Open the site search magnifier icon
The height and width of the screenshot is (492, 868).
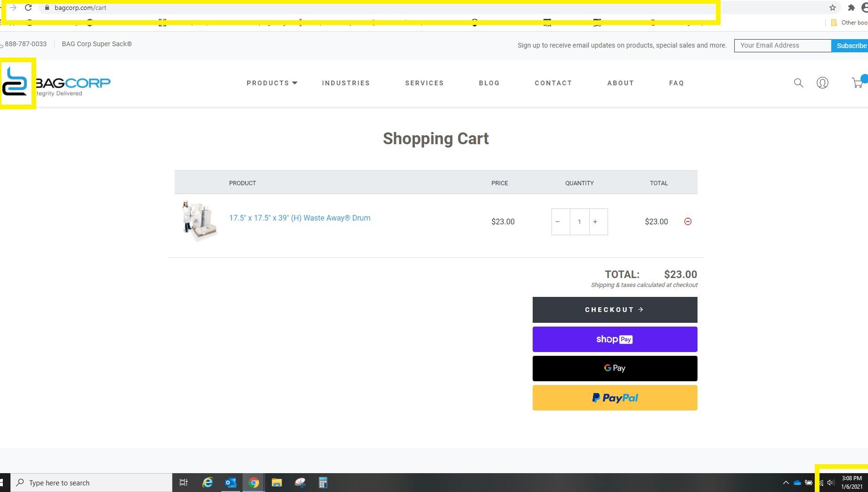[x=798, y=83]
